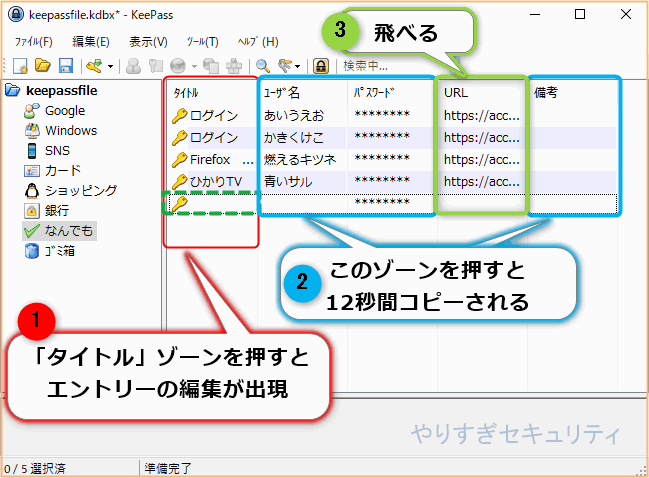649x478 pixels.
Task: Click the URL cell of ひかりTV
Action: (481, 181)
